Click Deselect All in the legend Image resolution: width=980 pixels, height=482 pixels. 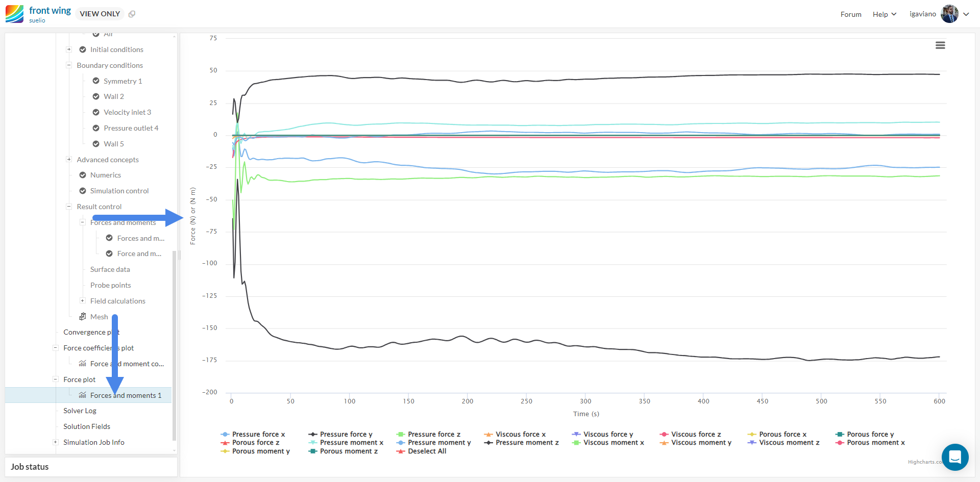[x=427, y=451]
